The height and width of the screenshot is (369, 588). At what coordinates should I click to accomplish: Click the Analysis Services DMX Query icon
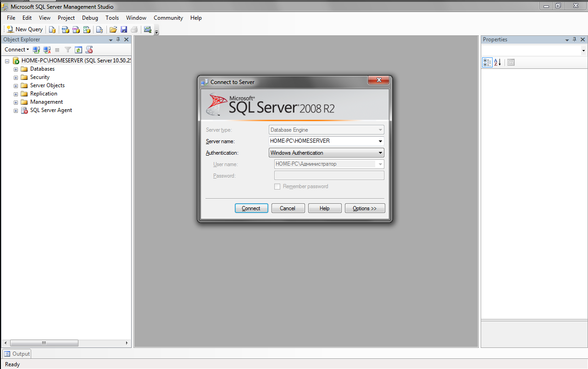76,29
